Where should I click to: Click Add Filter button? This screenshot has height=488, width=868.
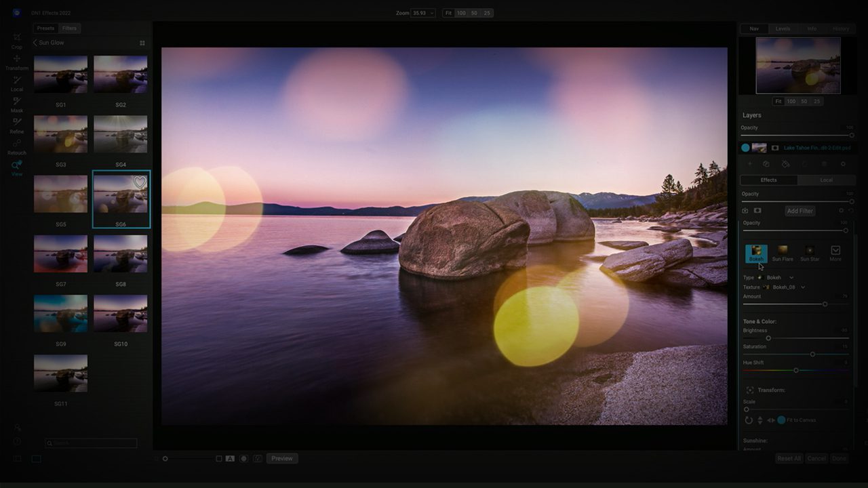tap(800, 211)
